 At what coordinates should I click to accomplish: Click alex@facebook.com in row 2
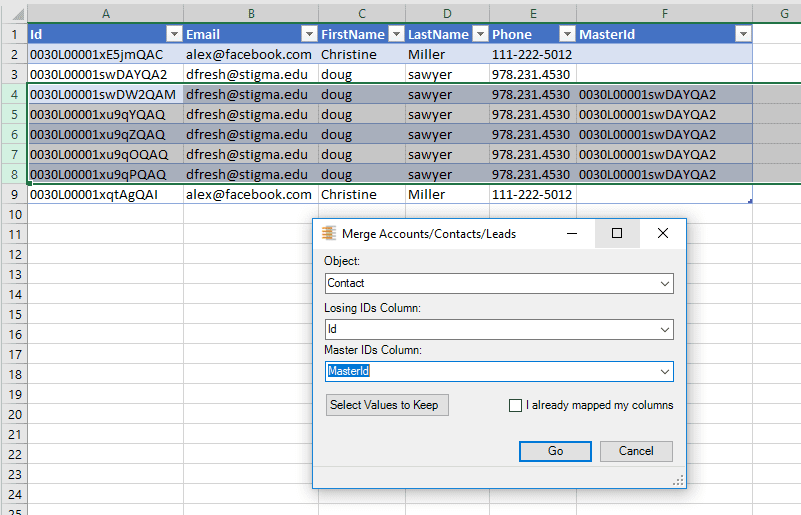click(251, 54)
